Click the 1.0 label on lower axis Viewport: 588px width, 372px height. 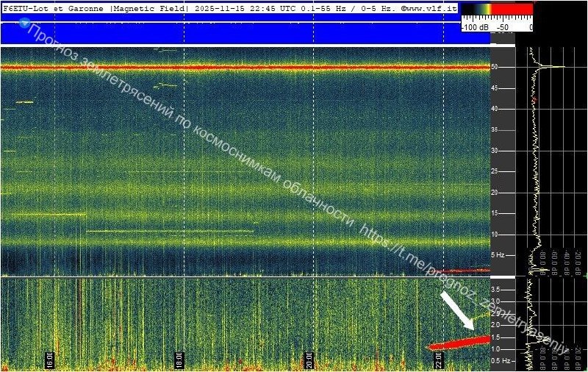pyautogui.click(x=495, y=349)
